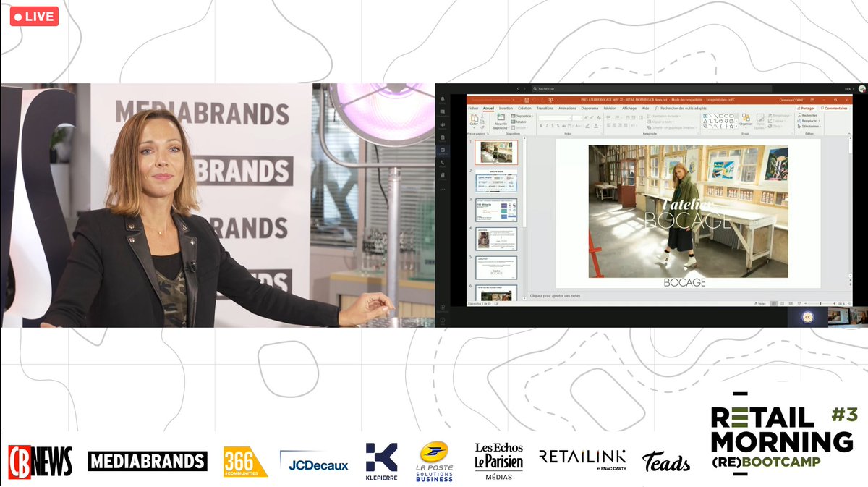Switch to Reading view icon

pyautogui.click(x=791, y=303)
